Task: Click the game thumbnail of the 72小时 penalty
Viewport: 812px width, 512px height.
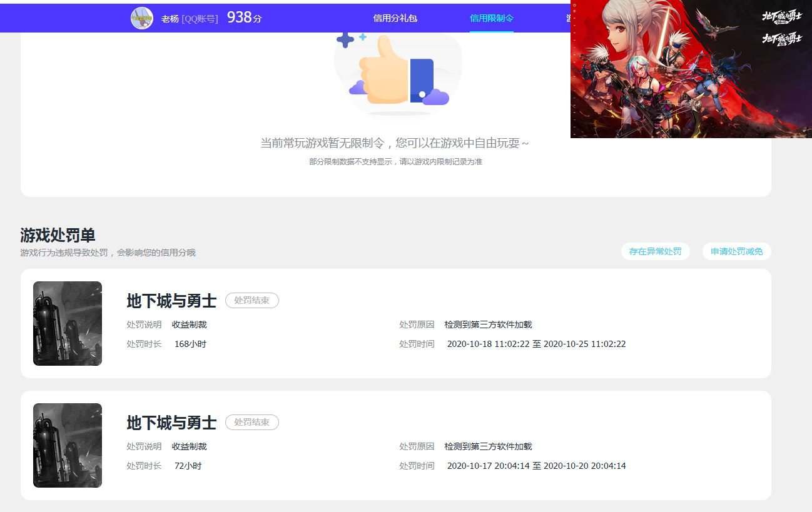Action: 68,445
